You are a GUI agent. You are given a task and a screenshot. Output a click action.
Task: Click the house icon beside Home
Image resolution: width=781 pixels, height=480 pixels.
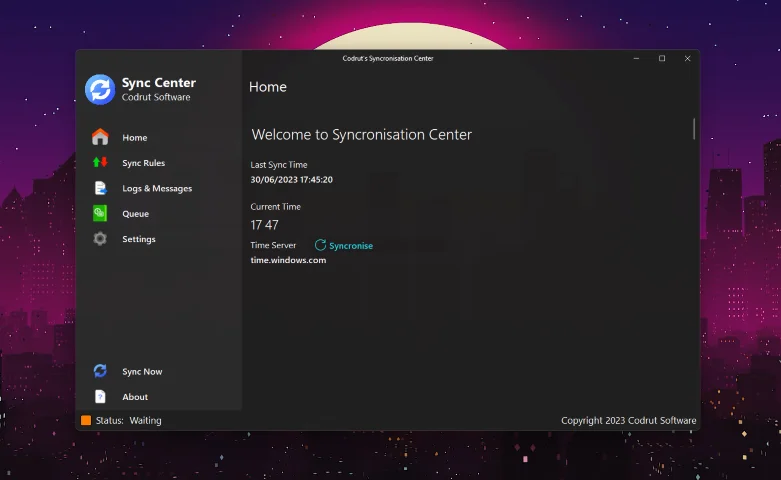(100, 137)
